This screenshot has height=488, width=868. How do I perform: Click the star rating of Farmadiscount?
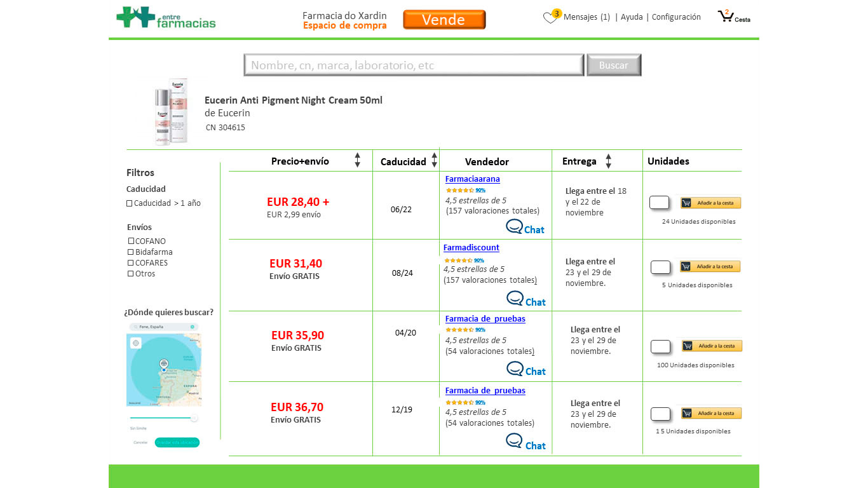click(458, 261)
